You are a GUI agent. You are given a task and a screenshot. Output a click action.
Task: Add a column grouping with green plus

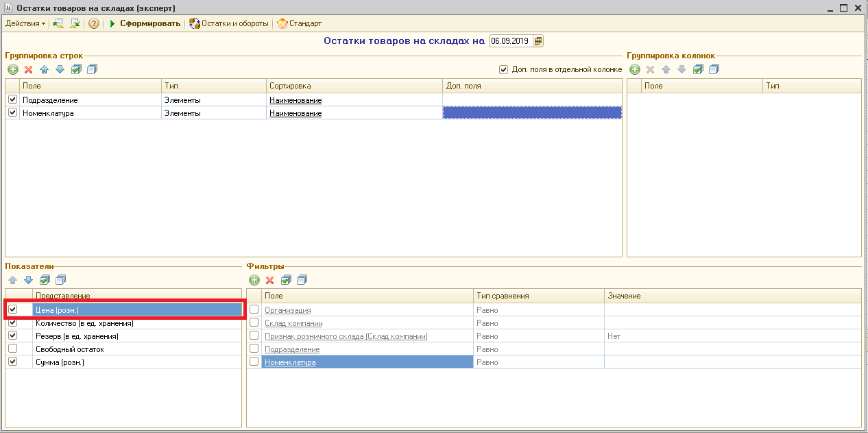[x=635, y=69]
